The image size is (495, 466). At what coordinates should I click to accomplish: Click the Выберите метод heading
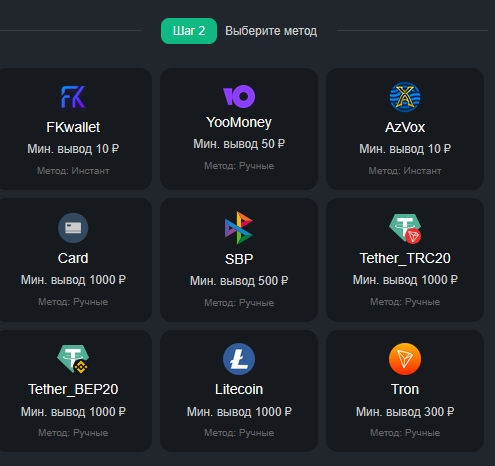(x=271, y=31)
